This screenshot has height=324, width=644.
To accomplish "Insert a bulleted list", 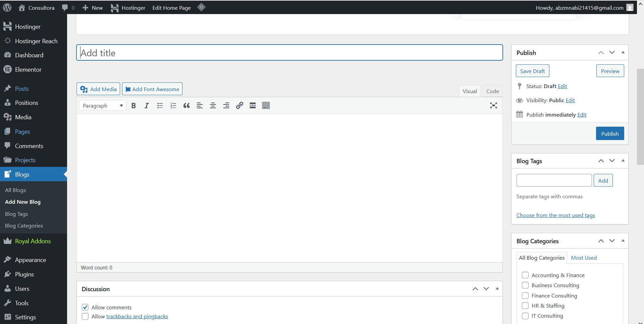I will click(160, 105).
